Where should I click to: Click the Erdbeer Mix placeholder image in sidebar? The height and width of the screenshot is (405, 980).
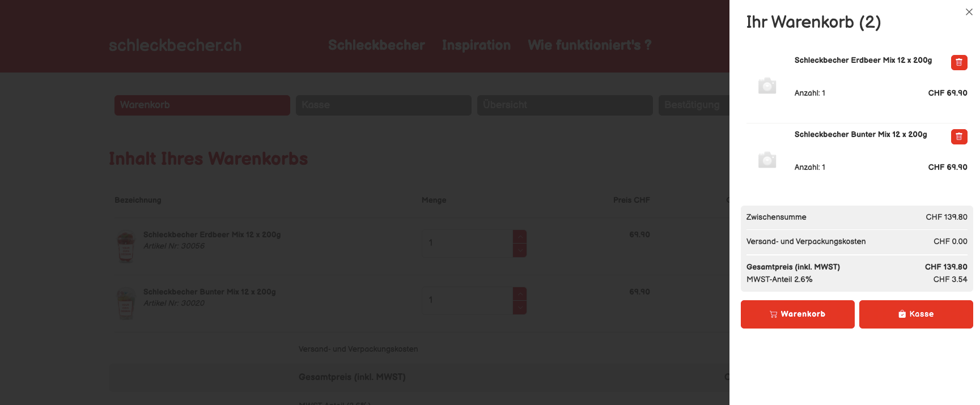click(x=767, y=86)
